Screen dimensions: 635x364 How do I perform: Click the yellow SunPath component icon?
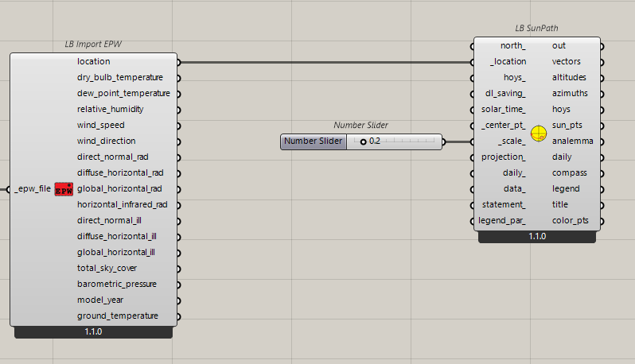point(539,133)
